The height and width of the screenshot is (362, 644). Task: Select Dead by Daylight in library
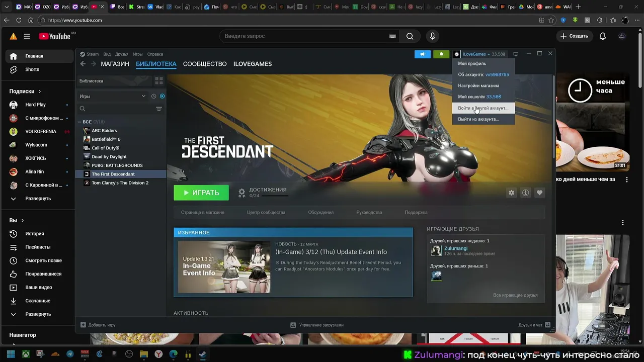(121, 156)
